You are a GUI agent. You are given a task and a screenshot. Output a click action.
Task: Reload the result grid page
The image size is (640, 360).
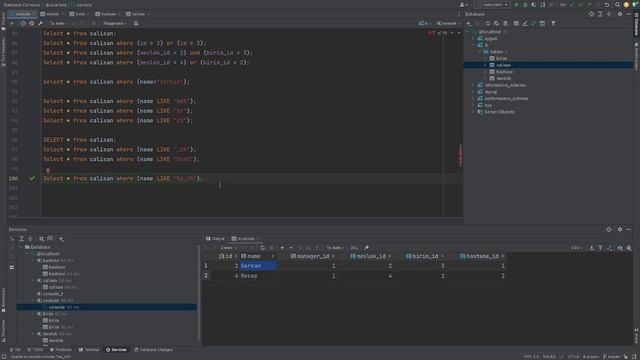pyautogui.click(x=263, y=248)
